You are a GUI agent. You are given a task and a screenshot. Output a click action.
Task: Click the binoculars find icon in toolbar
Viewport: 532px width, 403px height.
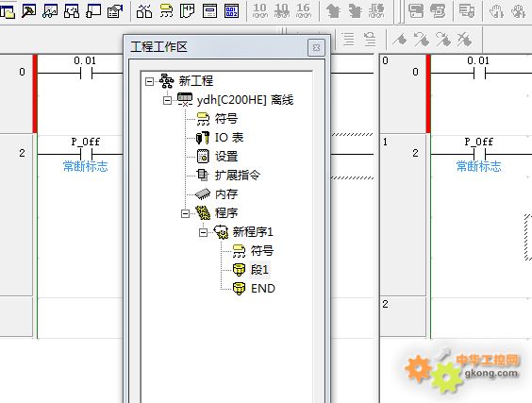[144, 11]
